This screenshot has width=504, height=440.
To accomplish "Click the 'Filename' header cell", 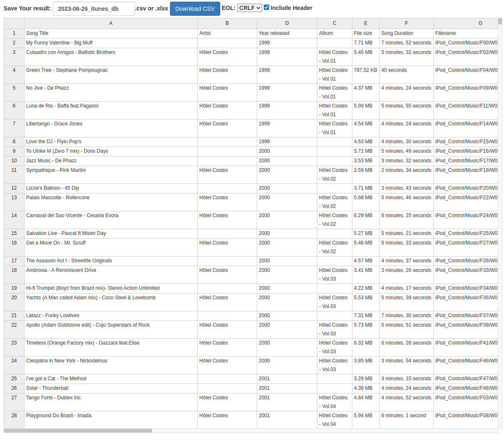I will [x=466, y=33].
